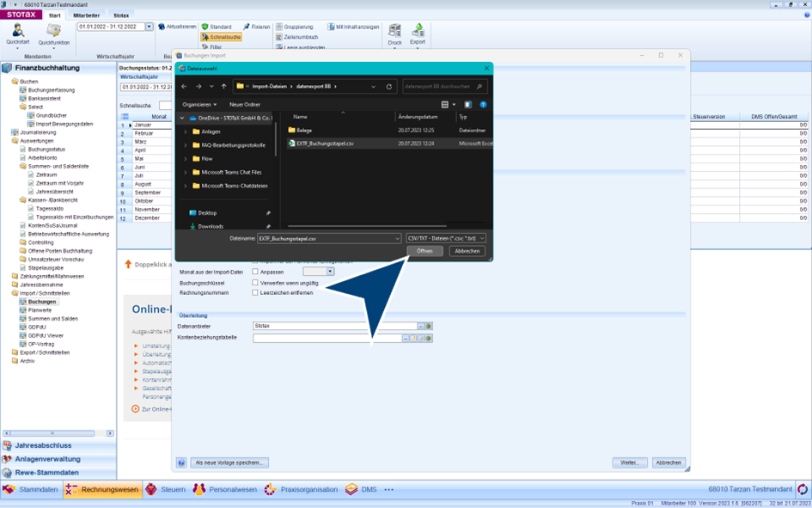The width and height of the screenshot is (812, 508).
Task: Click the blue help icon in the file dialog
Action: pos(483,105)
